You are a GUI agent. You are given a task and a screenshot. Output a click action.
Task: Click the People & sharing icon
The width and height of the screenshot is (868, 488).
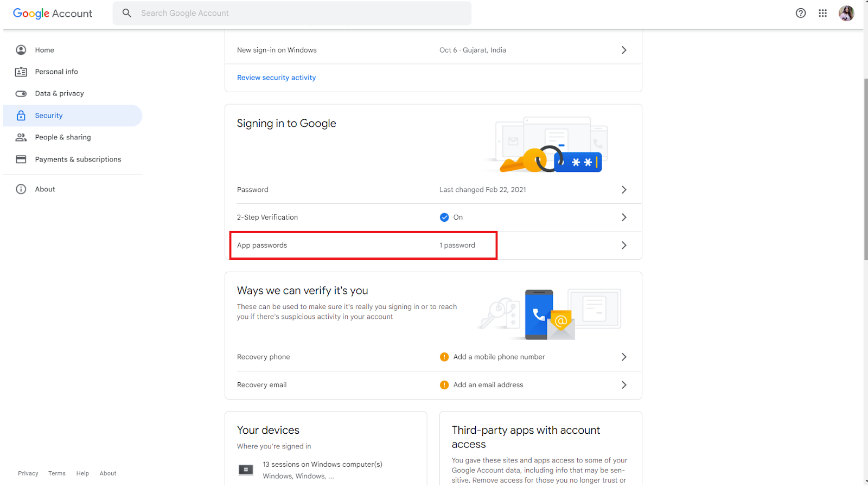(21, 137)
